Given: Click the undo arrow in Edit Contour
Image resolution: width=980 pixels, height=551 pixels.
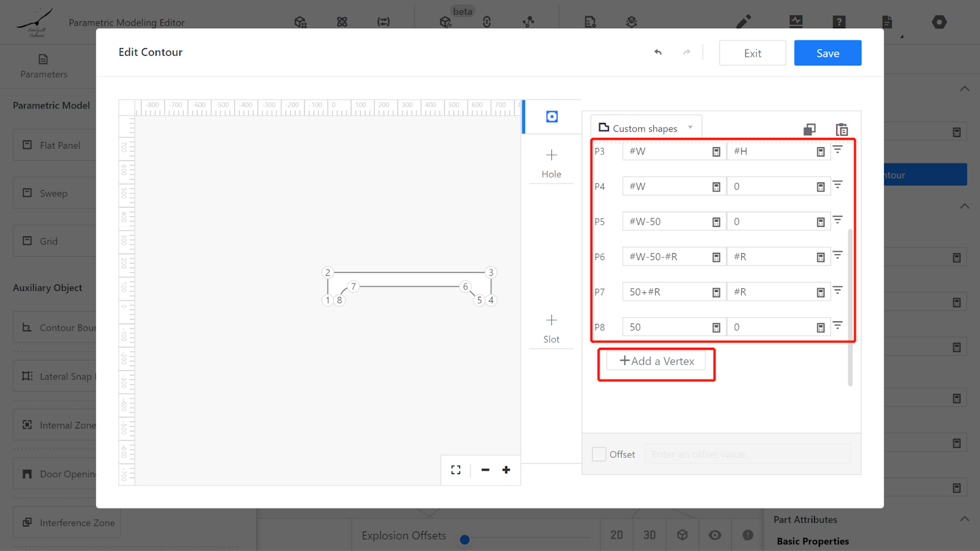Looking at the screenshot, I should pos(658,53).
